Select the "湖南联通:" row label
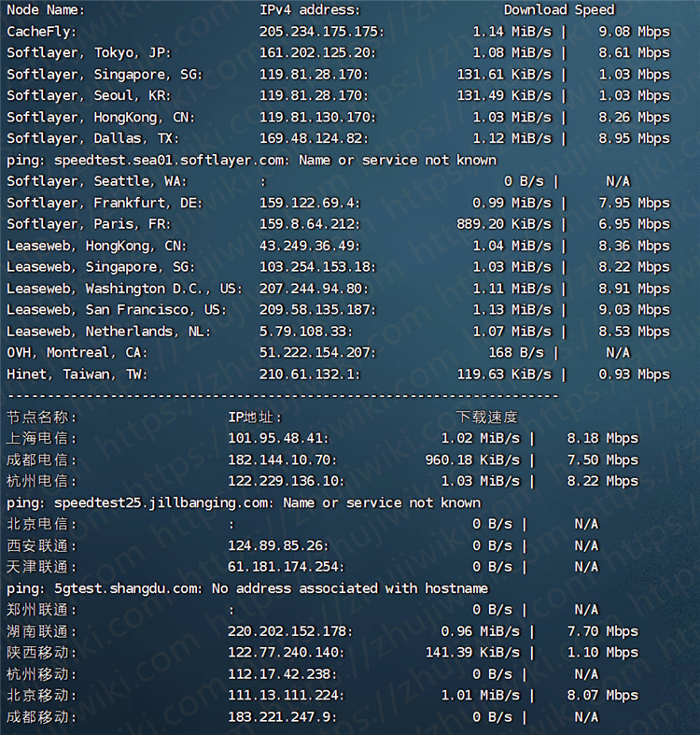 42,632
